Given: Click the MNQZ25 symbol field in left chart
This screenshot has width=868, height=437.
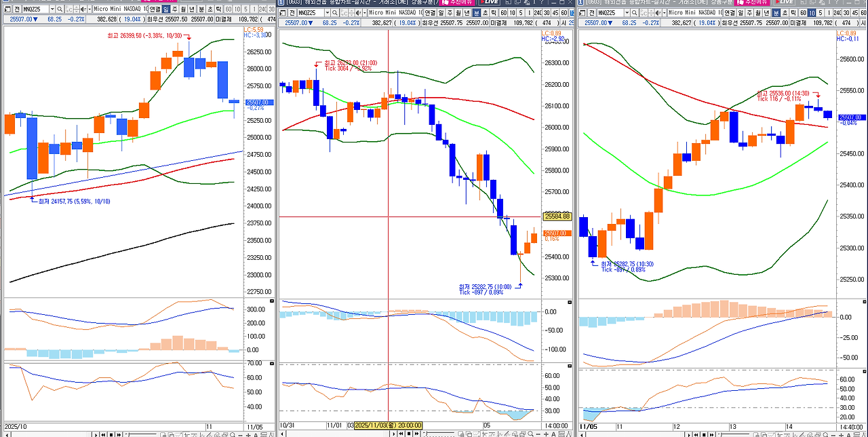Looking at the screenshot, I should (35, 9).
